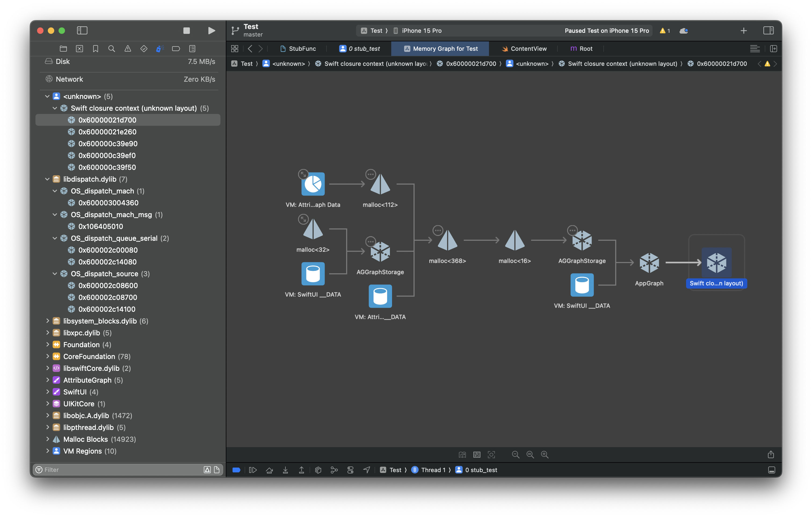Toggle breakpoints activation in debug bar
Viewport: 812px width, 517px height.
point(236,470)
